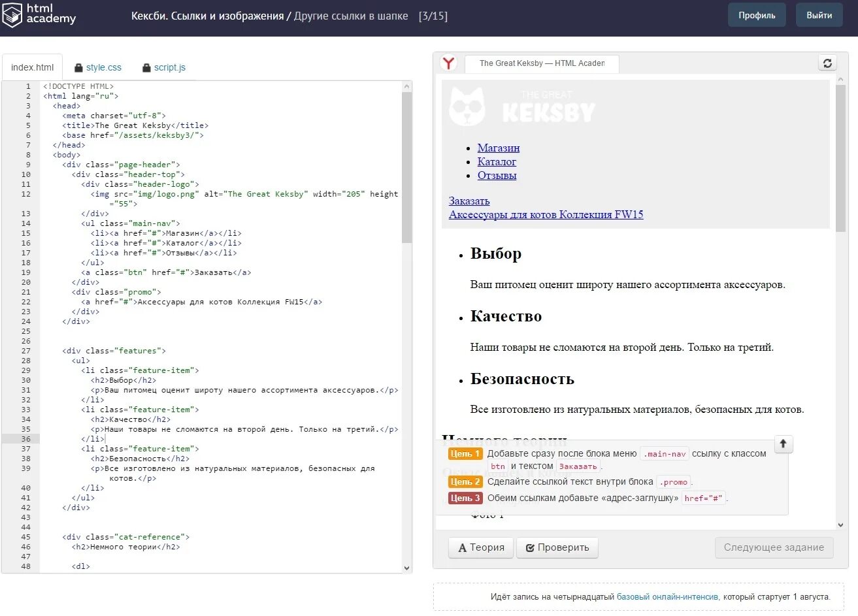Screen dimensions: 858x616
Task: Click the Keksby cat logo image
Action: tap(522, 107)
